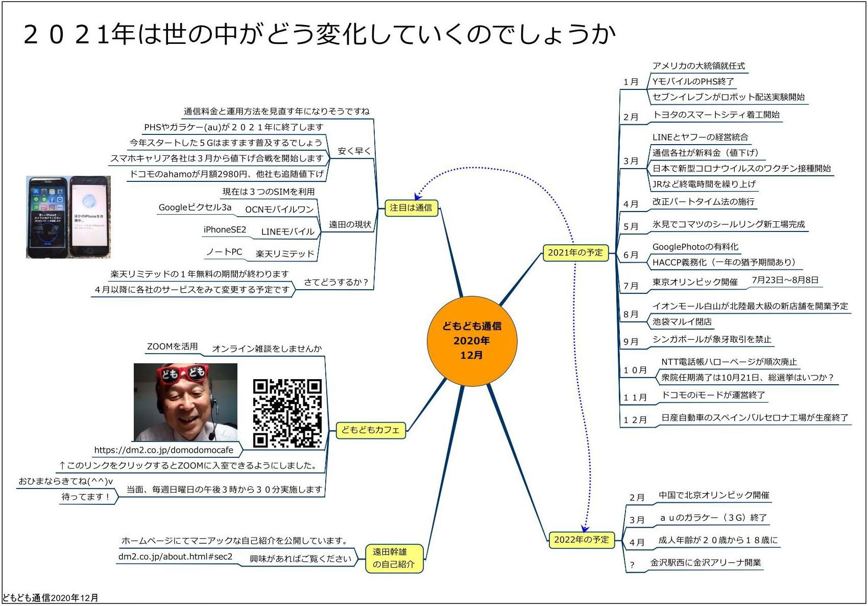The width and height of the screenshot is (868, 606).
Task: Click text OCNモバイルワン
Action: 279,209
